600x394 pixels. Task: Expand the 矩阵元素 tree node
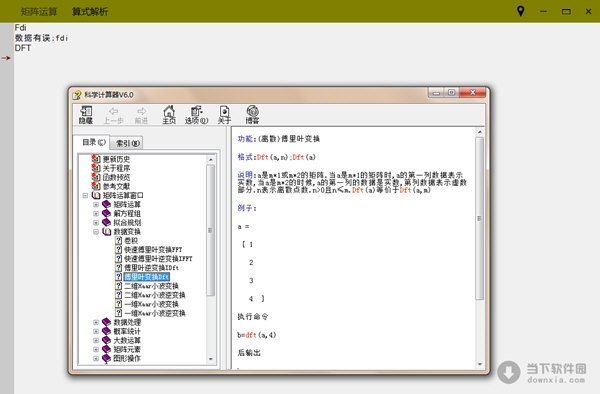point(96,350)
